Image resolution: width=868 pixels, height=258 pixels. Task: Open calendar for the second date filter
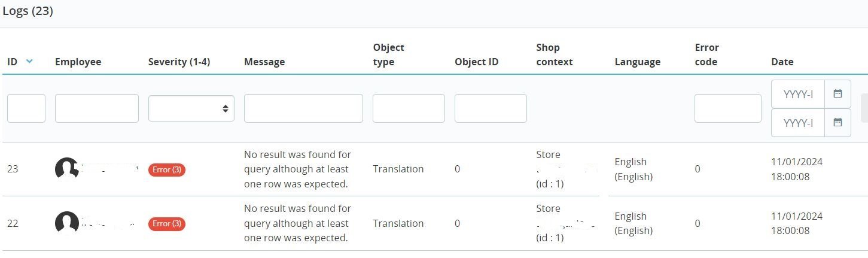(x=837, y=123)
